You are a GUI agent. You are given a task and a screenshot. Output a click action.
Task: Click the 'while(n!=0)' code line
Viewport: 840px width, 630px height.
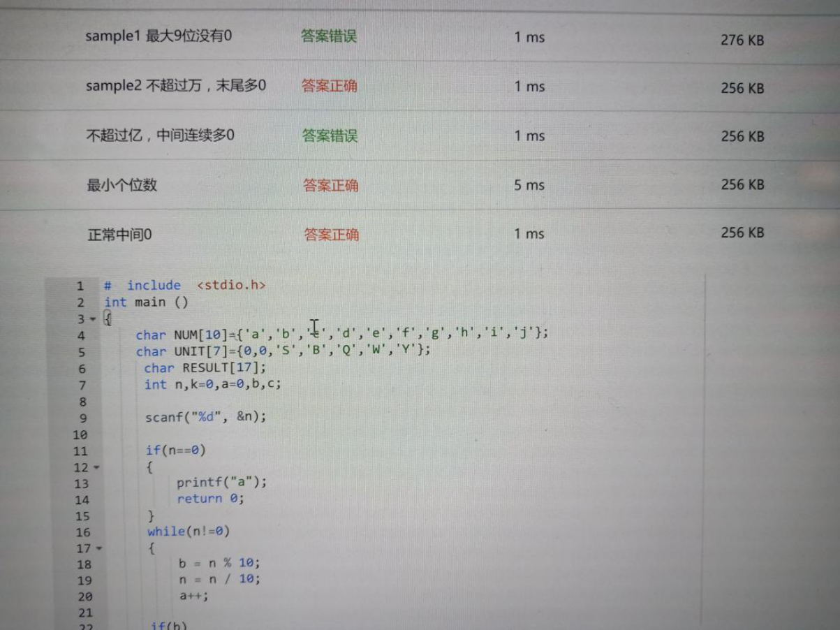click(x=189, y=532)
